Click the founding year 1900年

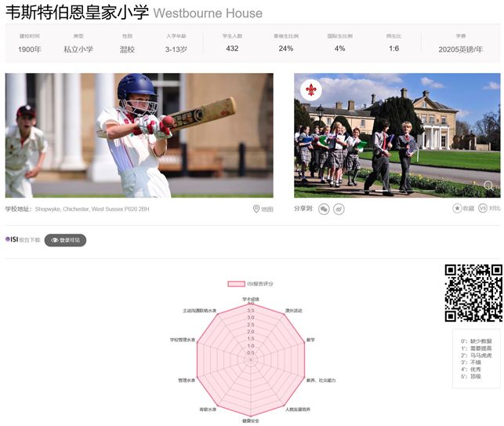(30, 49)
